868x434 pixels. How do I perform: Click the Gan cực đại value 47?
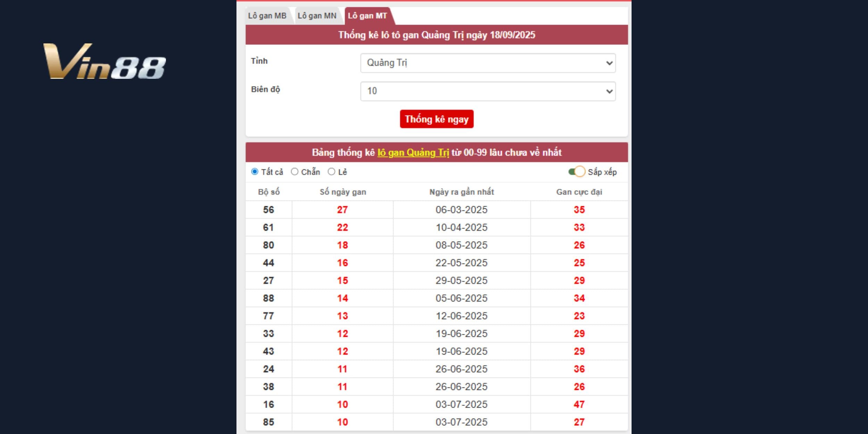579,404
